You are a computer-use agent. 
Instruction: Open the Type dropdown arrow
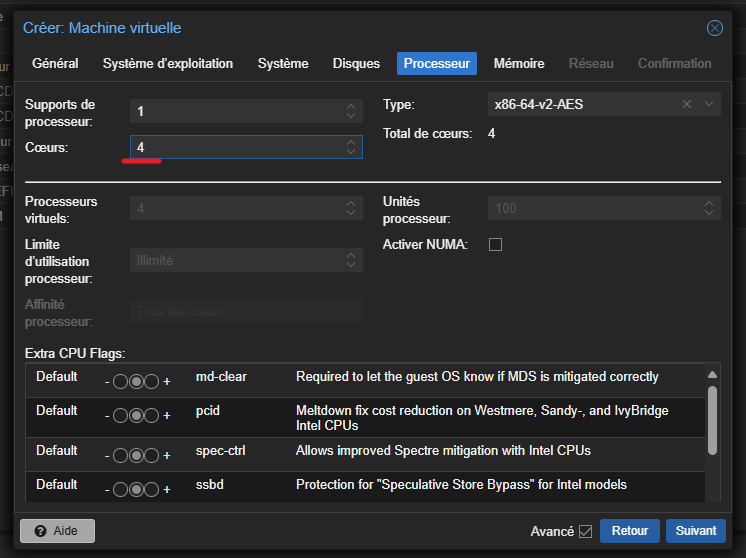tap(708, 104)
